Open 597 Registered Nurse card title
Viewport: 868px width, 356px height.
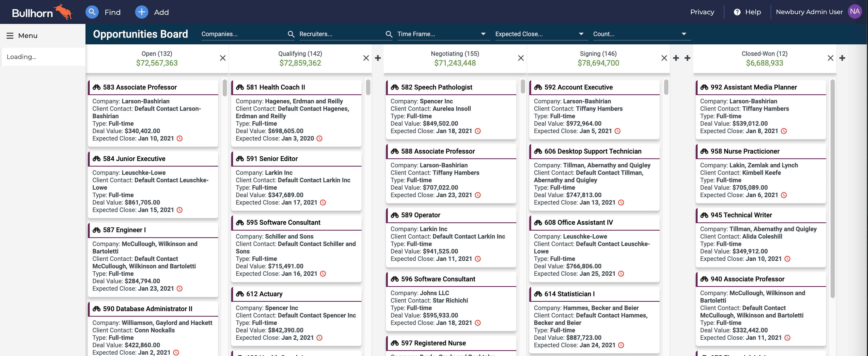click(x=433, y=343)
